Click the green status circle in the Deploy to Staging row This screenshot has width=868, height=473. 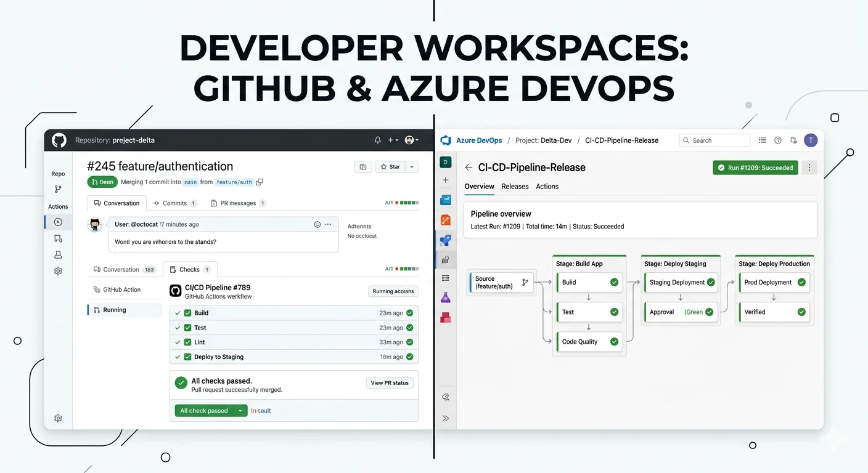410,357
